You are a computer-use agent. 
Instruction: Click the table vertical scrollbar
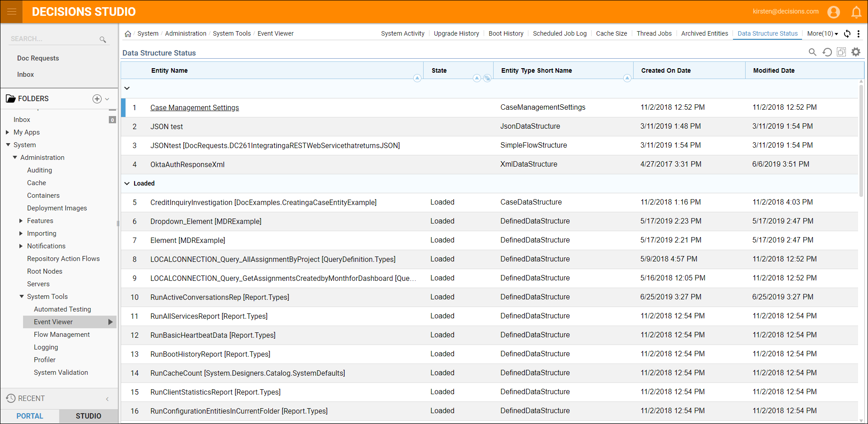pos(861,140)
